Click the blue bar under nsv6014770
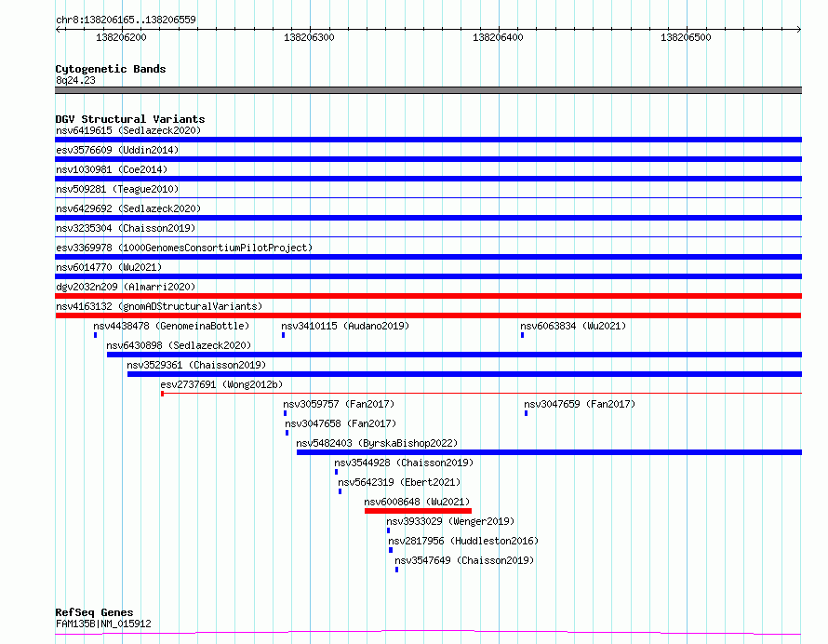 pyautogui.click(x=428, y=276)
